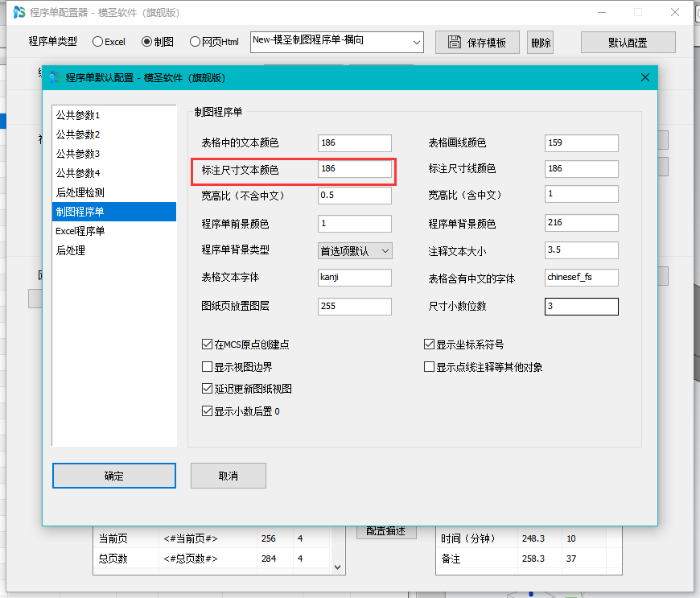Image resolution: width=700 pixels, height=598 pixels.
Task: Close the 程序单配置器 main window
Action: [x=675, y=12]
